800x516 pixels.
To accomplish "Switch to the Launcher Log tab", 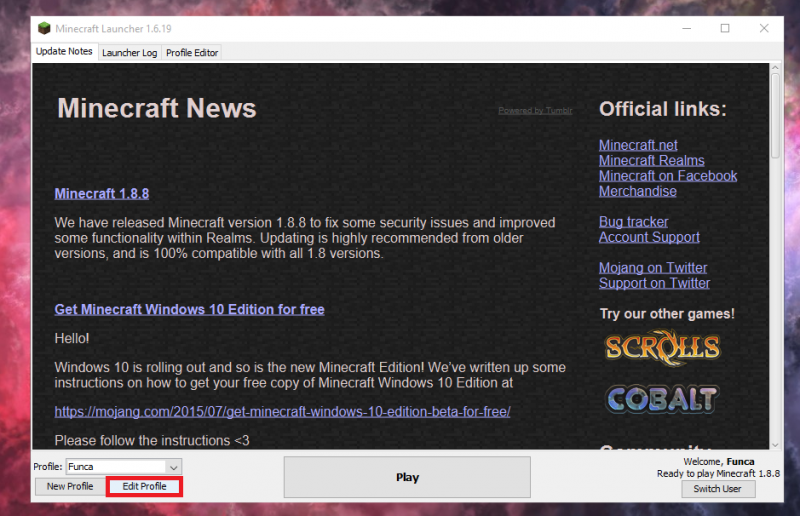I will click(x=129, y=52).
